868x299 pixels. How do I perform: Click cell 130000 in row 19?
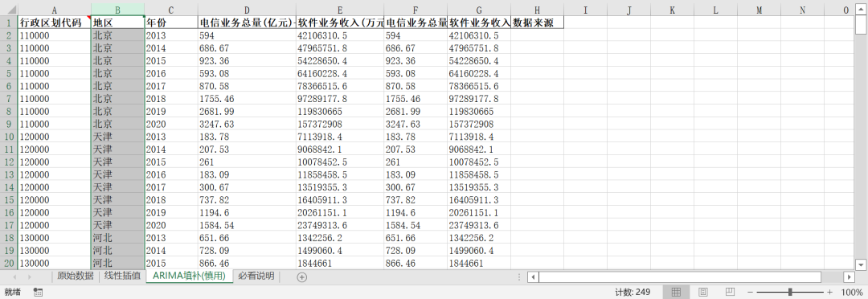pyautogui.click(x=55, y=250)
